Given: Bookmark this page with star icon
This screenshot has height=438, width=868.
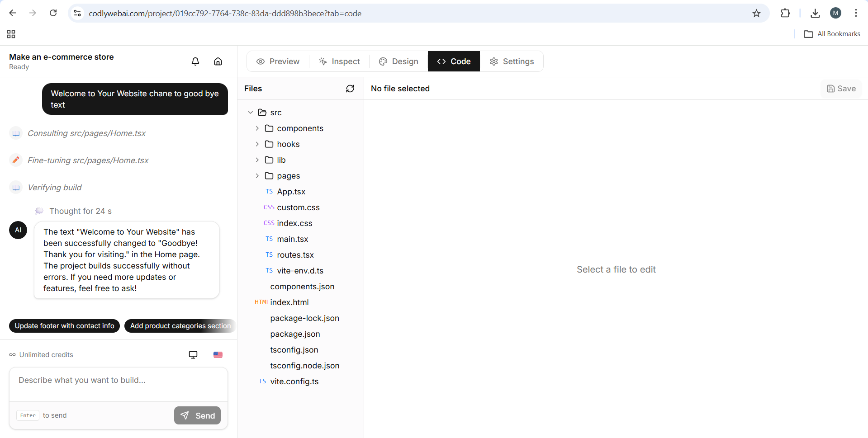Looking at the screenshot, I should pyautogui.click(x=756, y=14).
